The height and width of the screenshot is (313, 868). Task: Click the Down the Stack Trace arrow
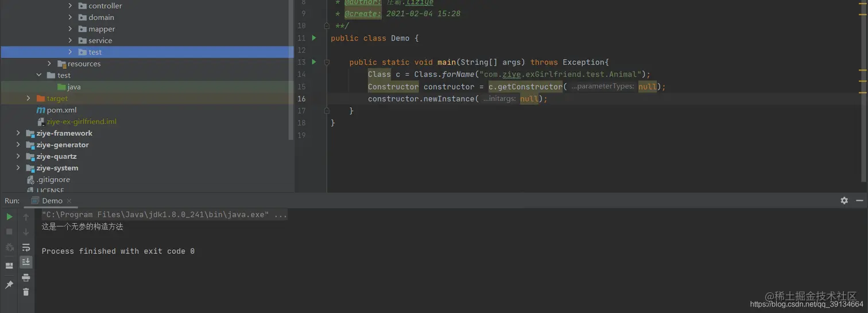point(26,232)
